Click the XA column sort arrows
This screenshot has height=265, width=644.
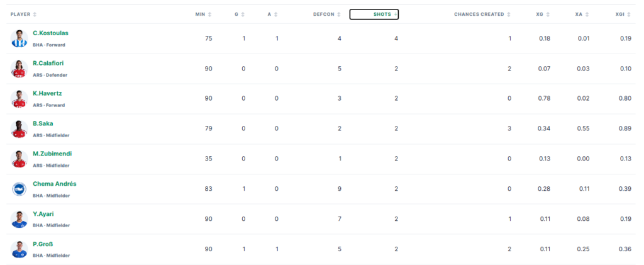click(587, 14)
